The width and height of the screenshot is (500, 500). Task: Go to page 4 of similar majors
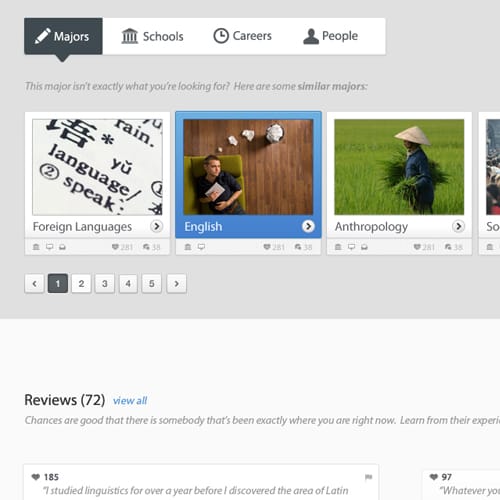pyautogui.click(x=128, y=284)
